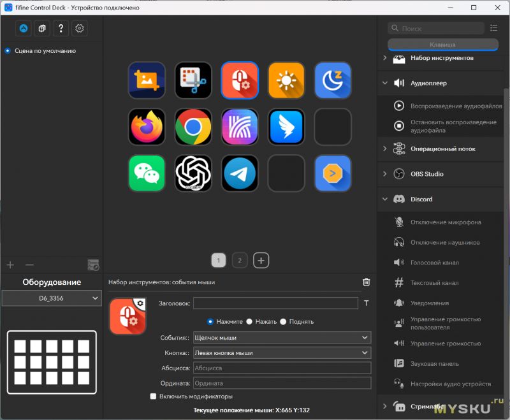Add a new page with plus button
The width and height of the screenshot is (510, 420).
click(x=261, y=261)
